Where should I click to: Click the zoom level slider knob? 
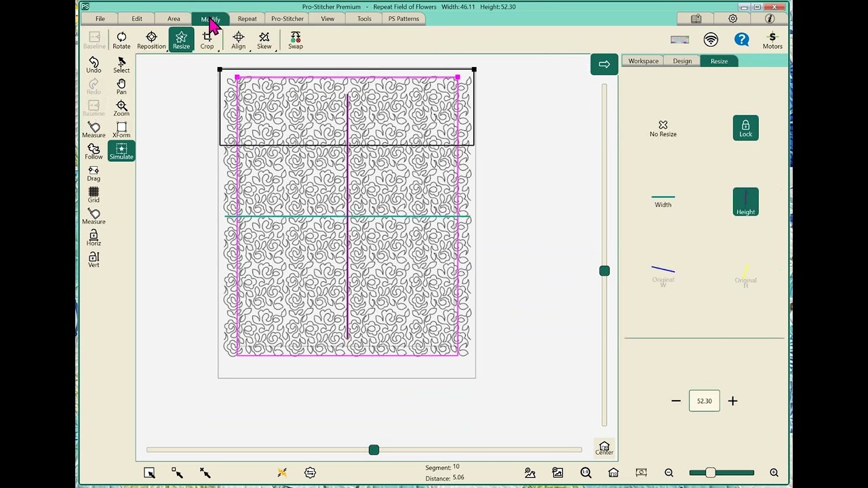710,472
